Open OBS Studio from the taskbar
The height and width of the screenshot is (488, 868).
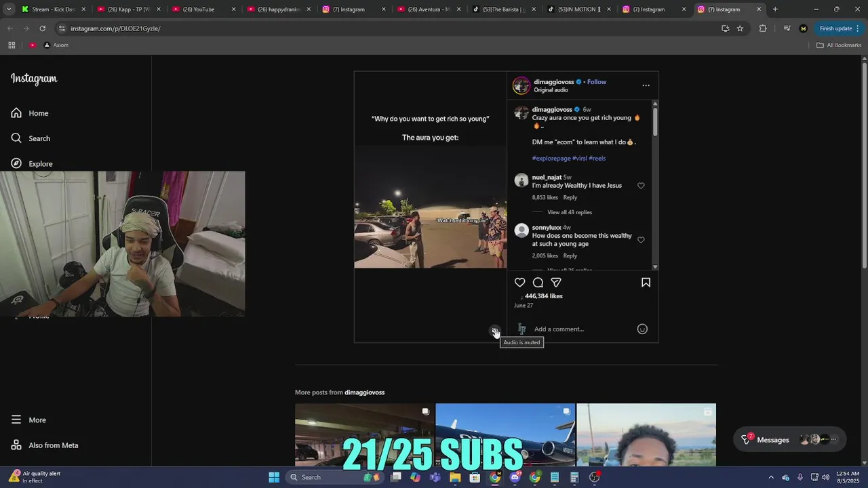coord(595,477)
